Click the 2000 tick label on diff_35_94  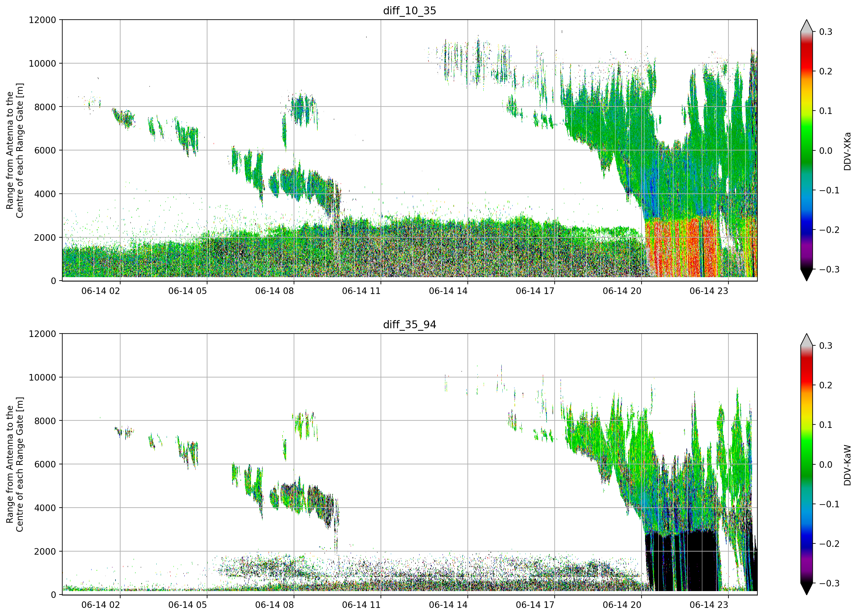[45, 551]
